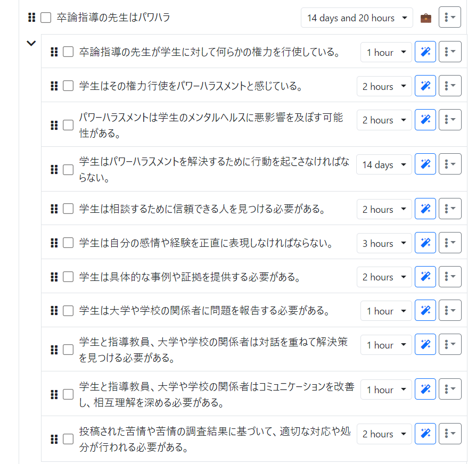The height and width of the screenshot is (464, 476).
Task: Click magic wand for 投稿された苦情 task
Action: 425,434
